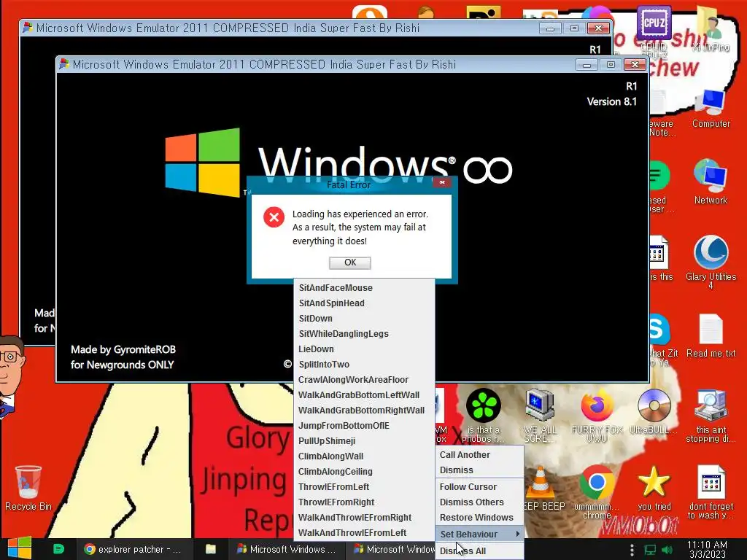Click the volume speaker tray icon

[667, 550]
